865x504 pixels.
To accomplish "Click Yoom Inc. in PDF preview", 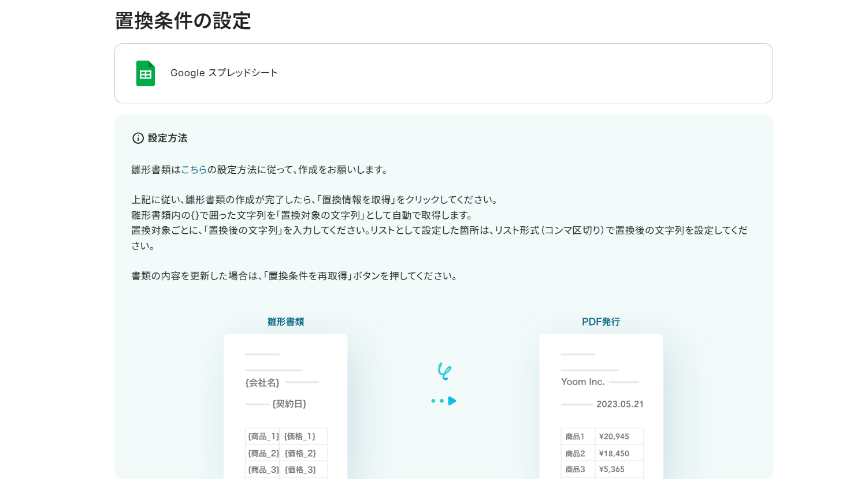I will (582, 382).
